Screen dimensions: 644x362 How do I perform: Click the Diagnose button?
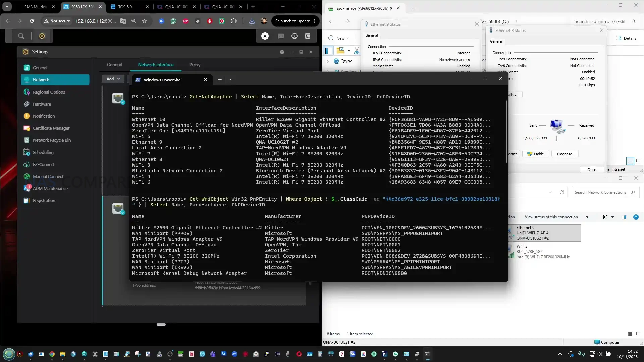[564, 154]
